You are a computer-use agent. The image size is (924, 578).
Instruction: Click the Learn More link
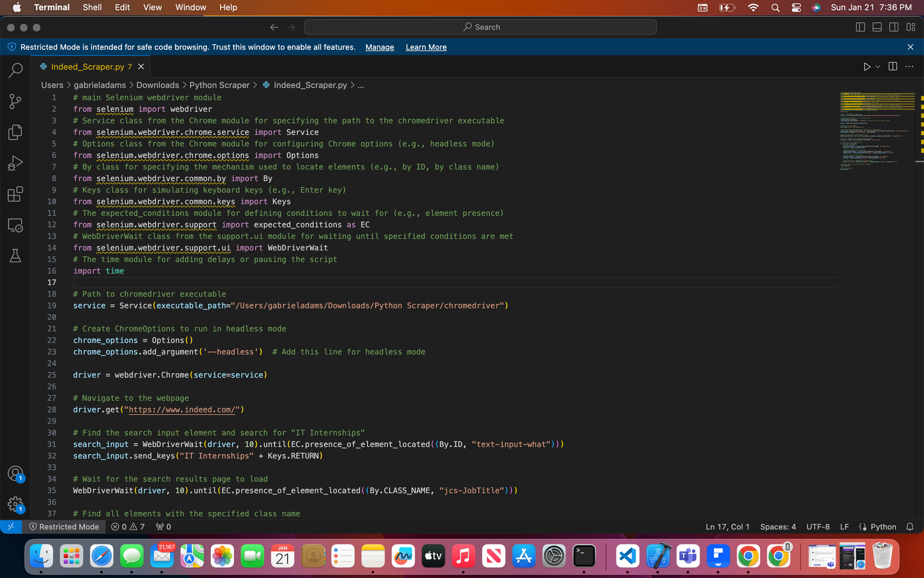pos(426,47)
